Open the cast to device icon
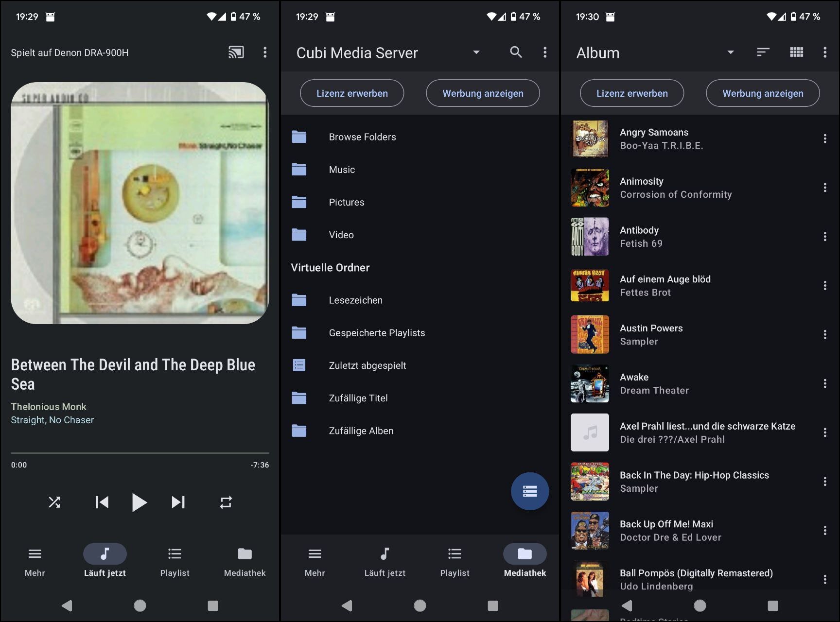Image resolution: width=840 pixels, height=622 pixels. [236, 52]
